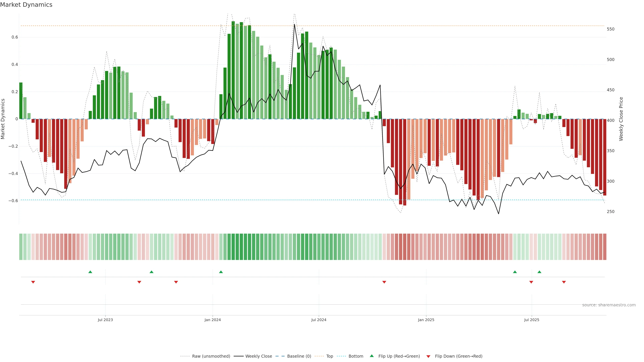The height and width of the screenshot is (362, 644).
Task: Click the last green flip-up triangle marker
Action: point(539,272)
